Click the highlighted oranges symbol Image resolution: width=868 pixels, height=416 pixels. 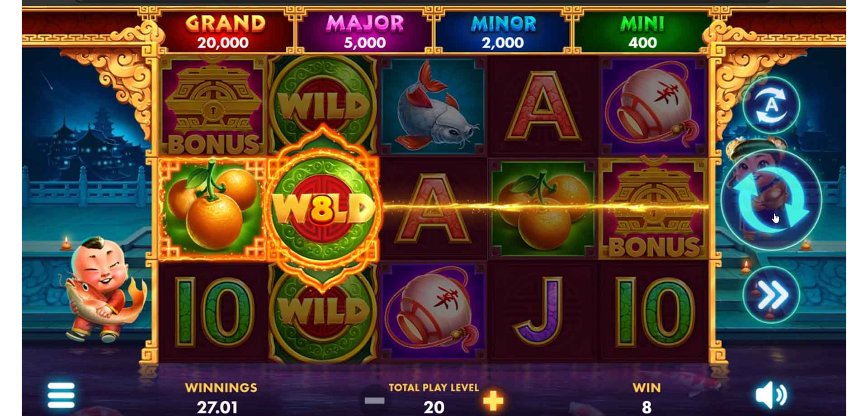[x=212, y=208]
